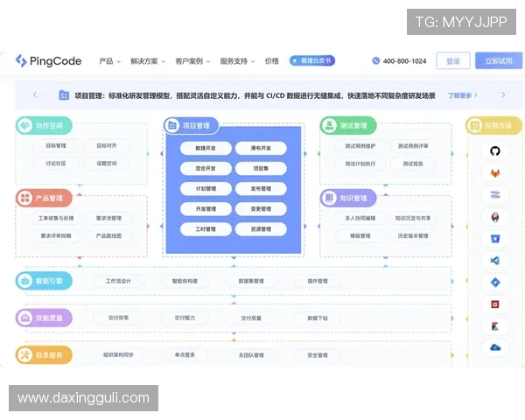Click 目标管理 under 协作空间

click(56, 146)
